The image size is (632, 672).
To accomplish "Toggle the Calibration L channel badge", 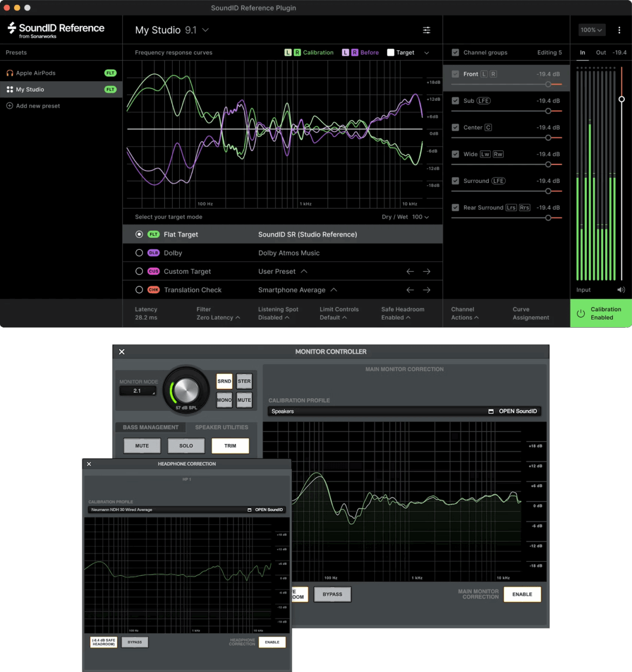I will click(x=288, y=52).
